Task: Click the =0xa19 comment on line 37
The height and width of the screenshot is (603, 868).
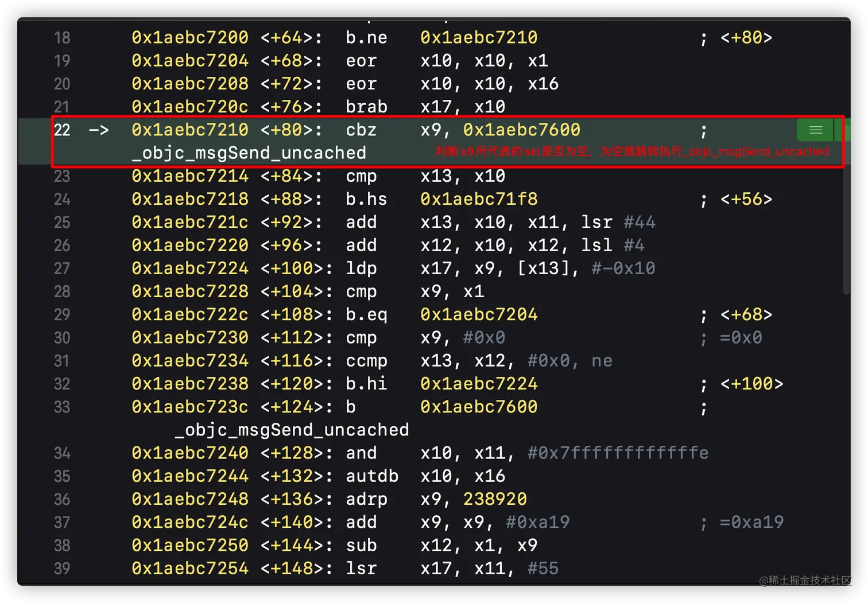Action: [x=751, y=522]
